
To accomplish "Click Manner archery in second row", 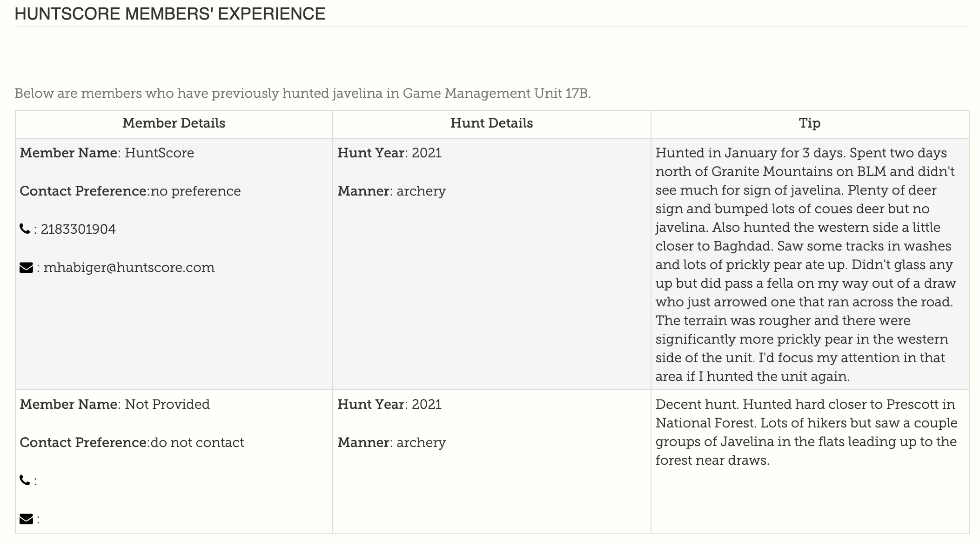I will coord(392,442).
